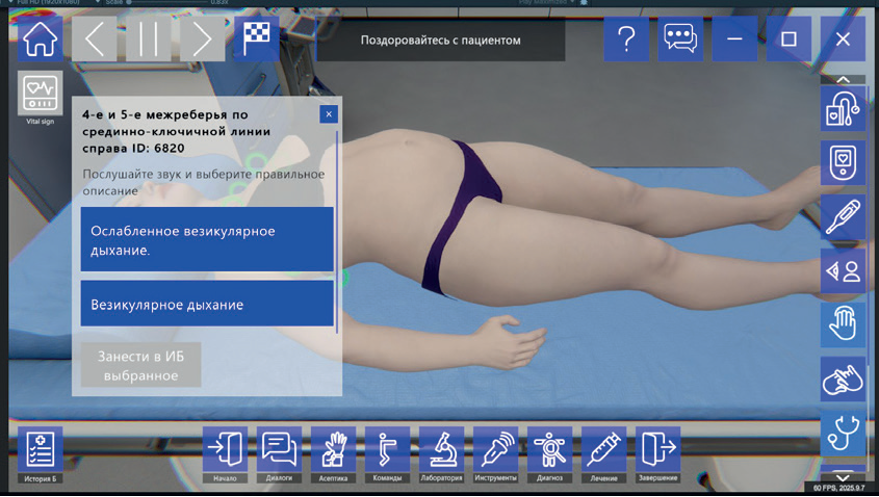Select the pulse oximeter tool
The width and height of the screenshot is (879, 497).
click(x=843, y=163)
